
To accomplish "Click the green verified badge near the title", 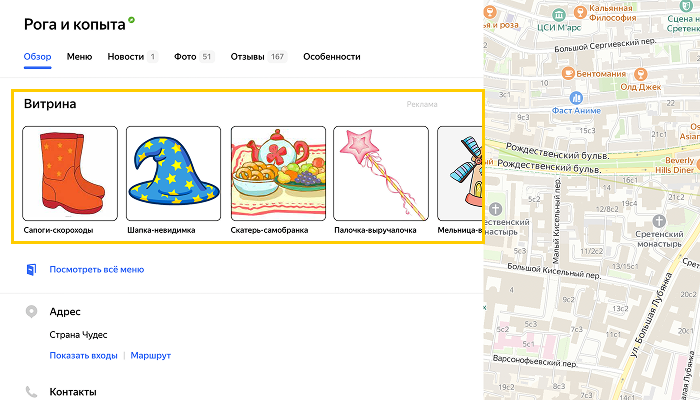I will pos(132,20).
